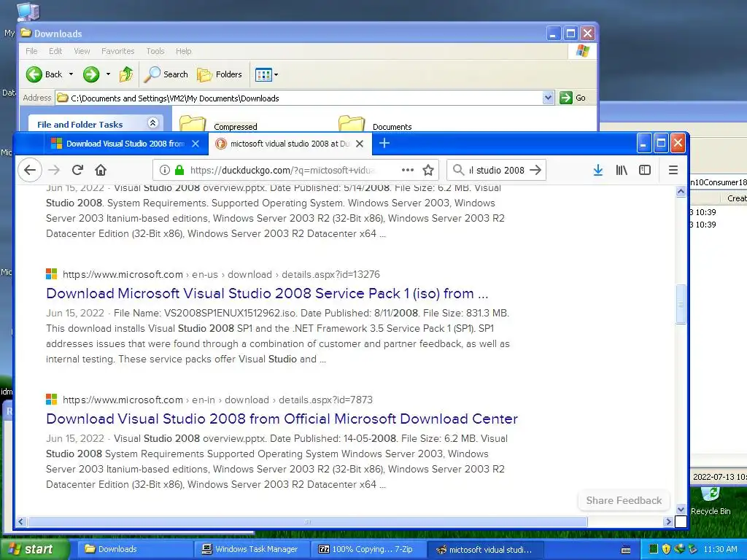Switch to Downloads taskbar button
The height and width of the screenshot is (560, 747).
tap(135, 549)
